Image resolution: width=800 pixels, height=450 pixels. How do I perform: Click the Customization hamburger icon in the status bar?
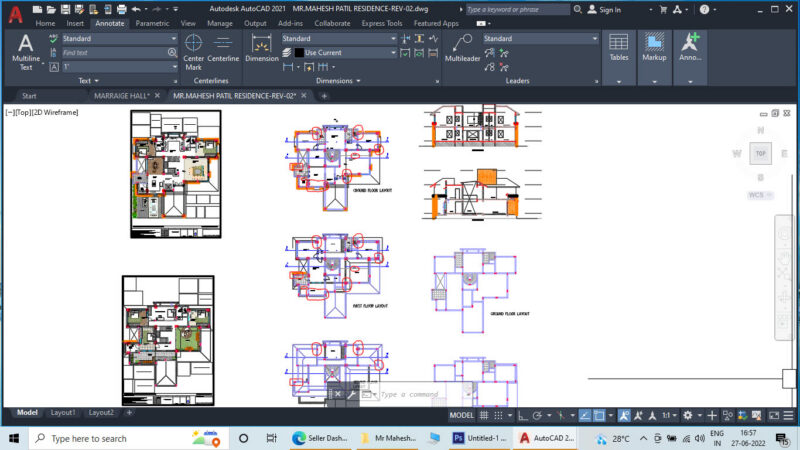click(x=788, y=416)
